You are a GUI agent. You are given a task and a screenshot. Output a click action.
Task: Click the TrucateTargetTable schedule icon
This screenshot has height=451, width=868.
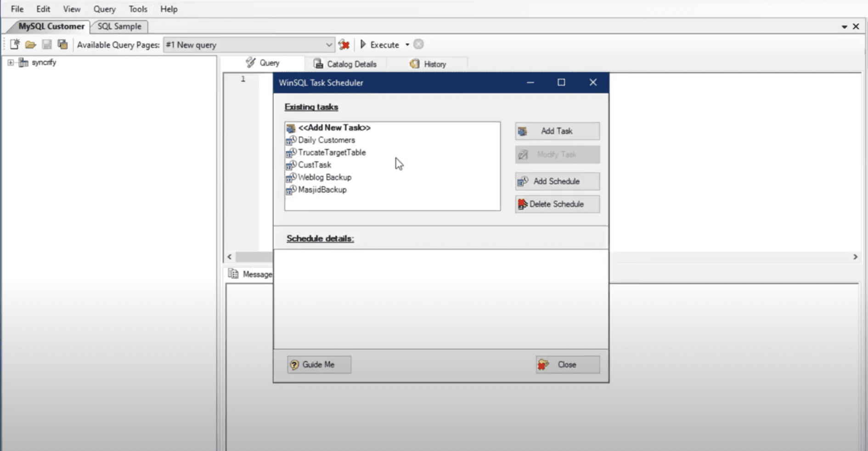point(291,152)
